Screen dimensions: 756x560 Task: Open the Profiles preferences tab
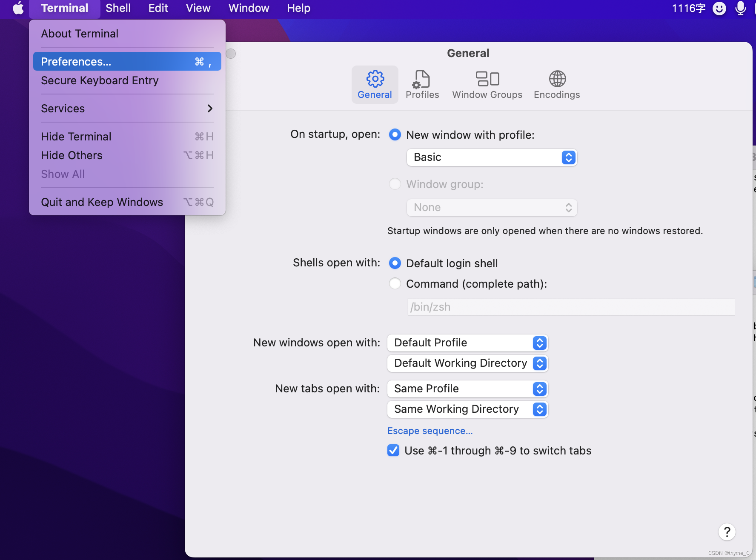pyautogui.click(x=422, y=85)
